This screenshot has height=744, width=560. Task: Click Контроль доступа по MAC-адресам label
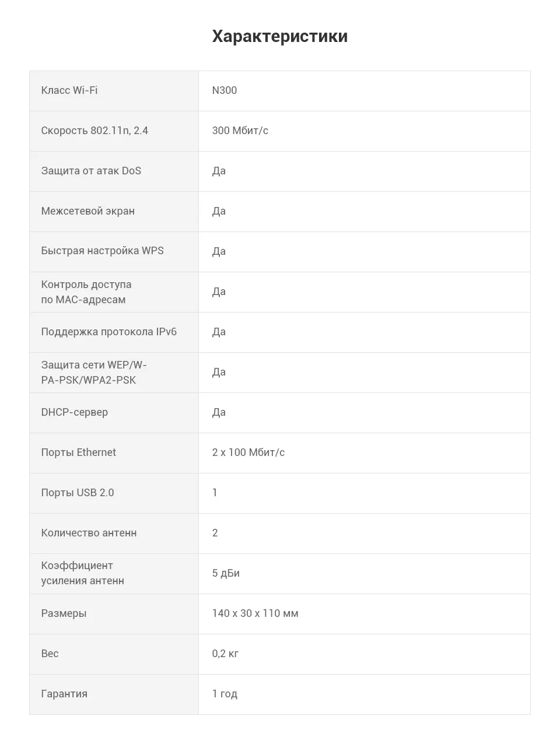[x=86, y=292]
